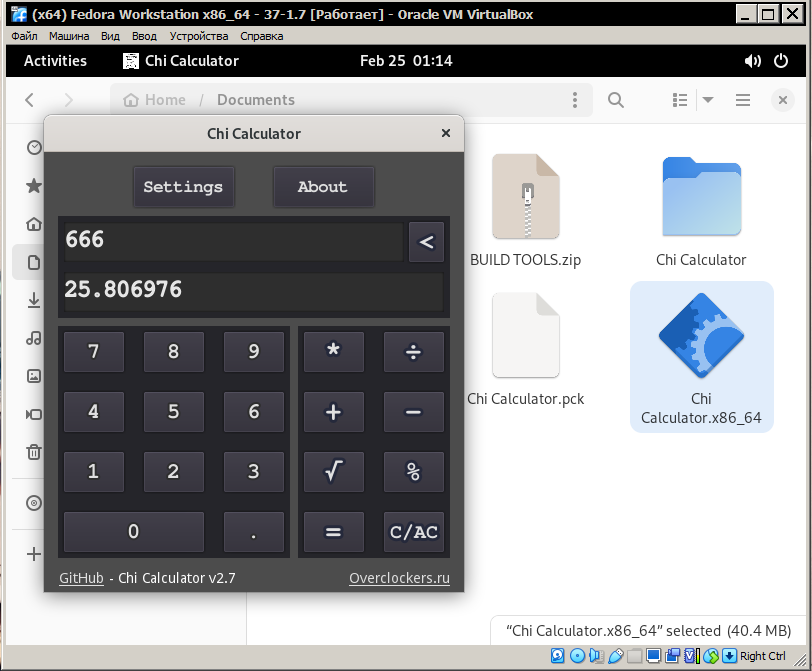Tap digit 6 on the calculator keypad
Image resolution: width=812 pixels, height=671 pixels.
[254, 412]
